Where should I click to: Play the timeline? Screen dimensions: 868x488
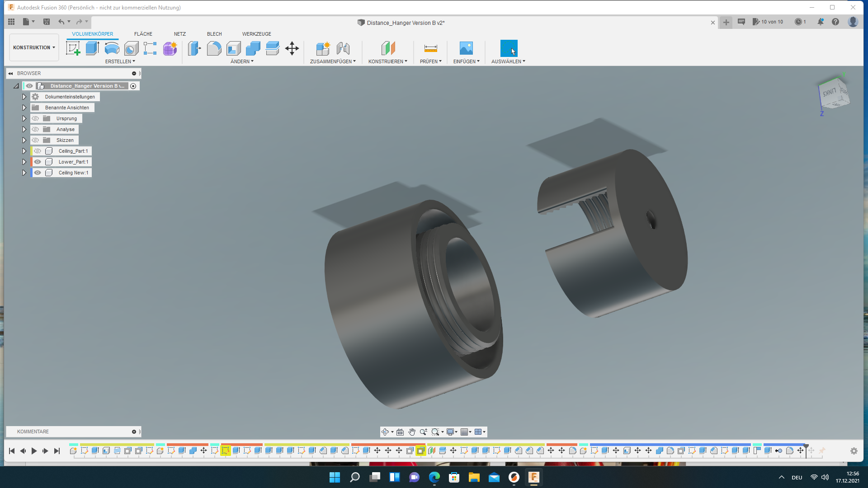pyautogui.click(x=34, y=451)
